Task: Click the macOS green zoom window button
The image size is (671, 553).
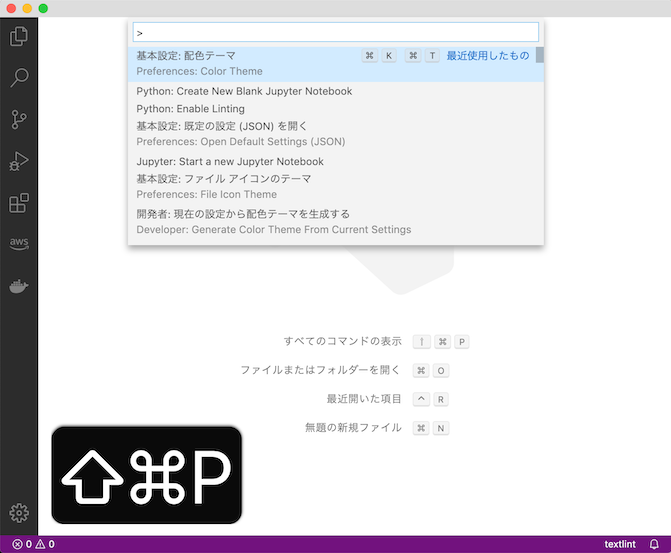Action: 43,8
